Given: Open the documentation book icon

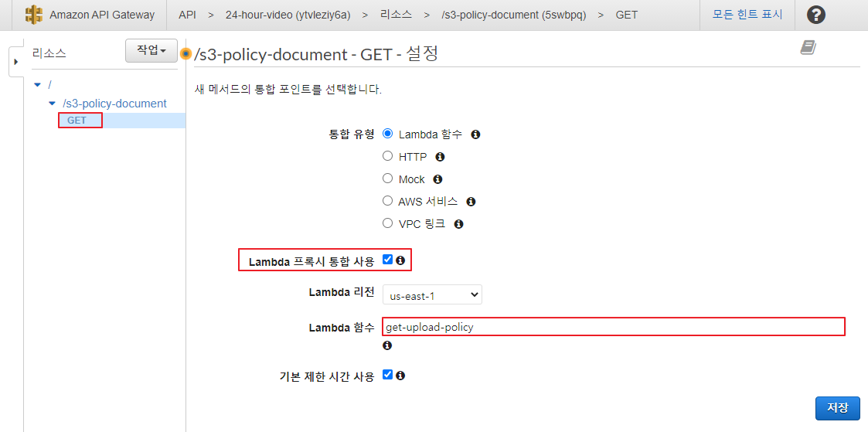Looking at the screenshot, I should tap(808, 48).
